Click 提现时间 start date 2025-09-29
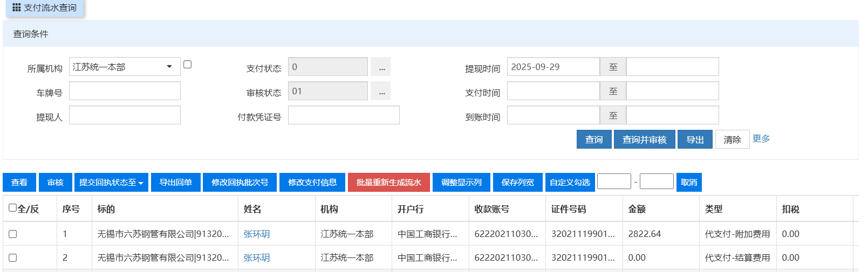This screenshot has height=272, width=868. [553, 67]
